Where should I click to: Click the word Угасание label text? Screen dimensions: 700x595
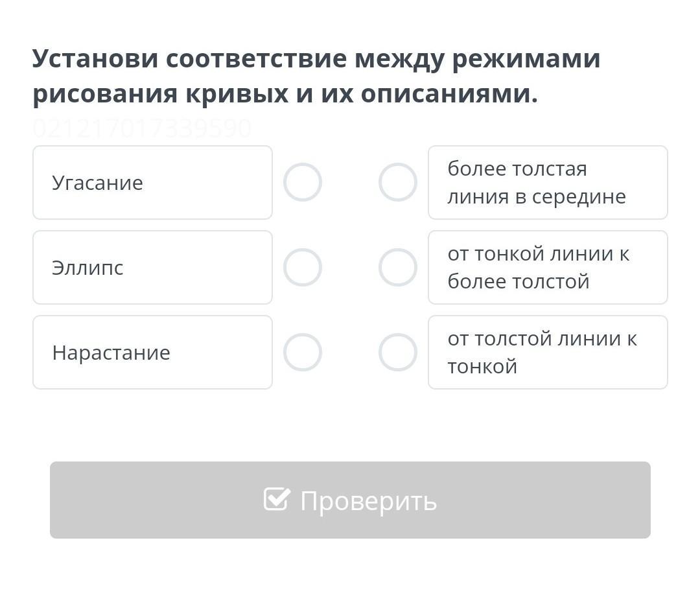pos(97,183)
